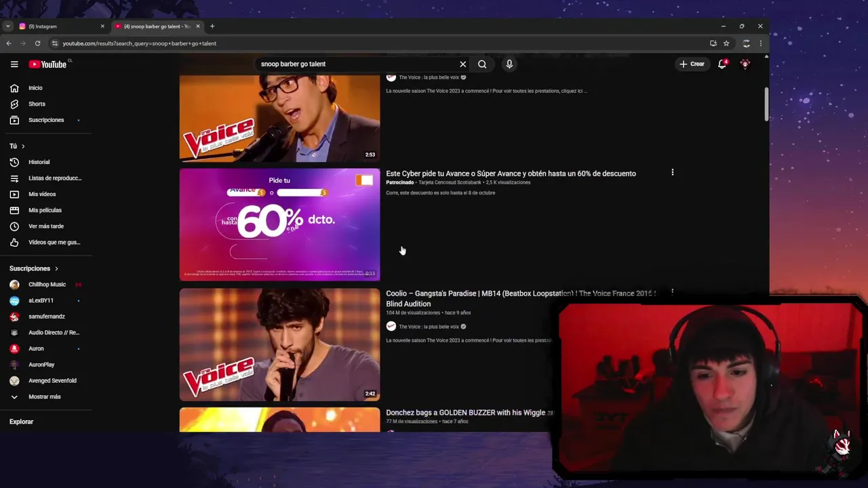The image size is (868, 488).
Task: Open Mis videos in the sidebar
Action: pos(42,194)
